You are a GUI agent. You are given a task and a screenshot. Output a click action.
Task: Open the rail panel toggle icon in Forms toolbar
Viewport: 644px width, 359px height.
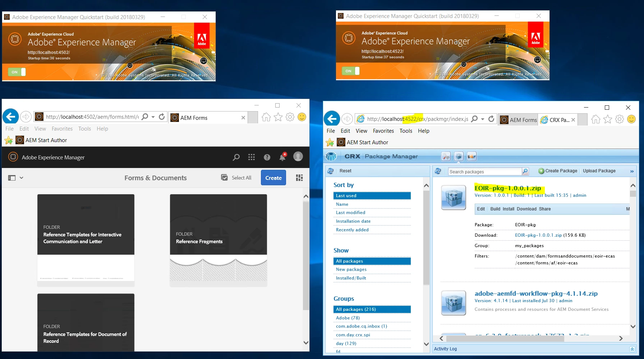pyautogui.click(x=12, y=178)
